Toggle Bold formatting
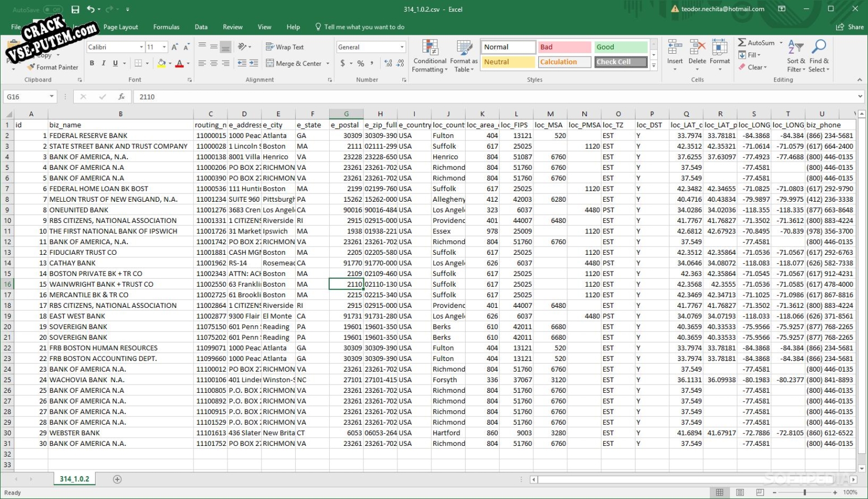 click(x=92, y=64)
